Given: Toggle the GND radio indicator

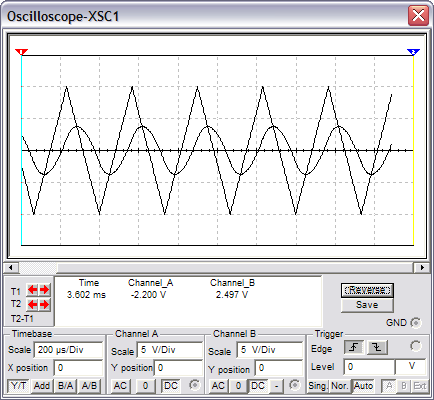Looking at the screenshot, I should point(415,323).
